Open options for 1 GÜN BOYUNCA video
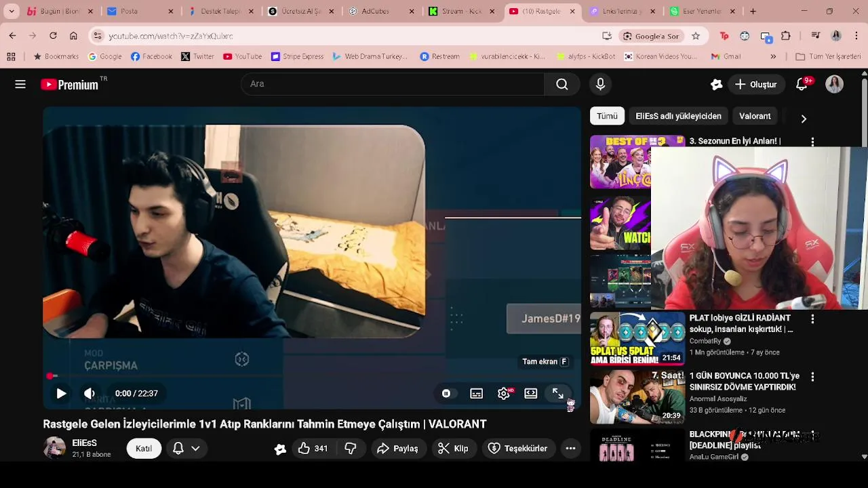 pyautogui.click(x=812, y=376)
